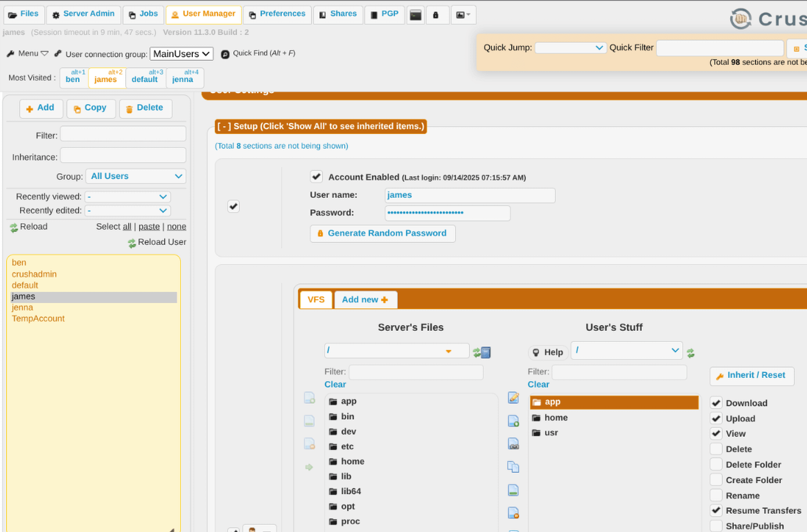Select user crushadmin in list

34,274
